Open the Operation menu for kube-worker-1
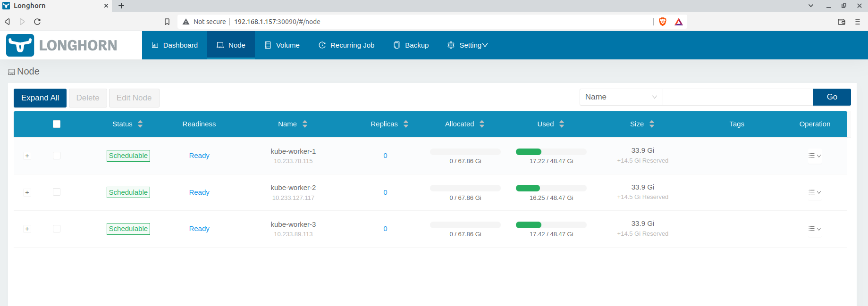 tap(814, 156)
